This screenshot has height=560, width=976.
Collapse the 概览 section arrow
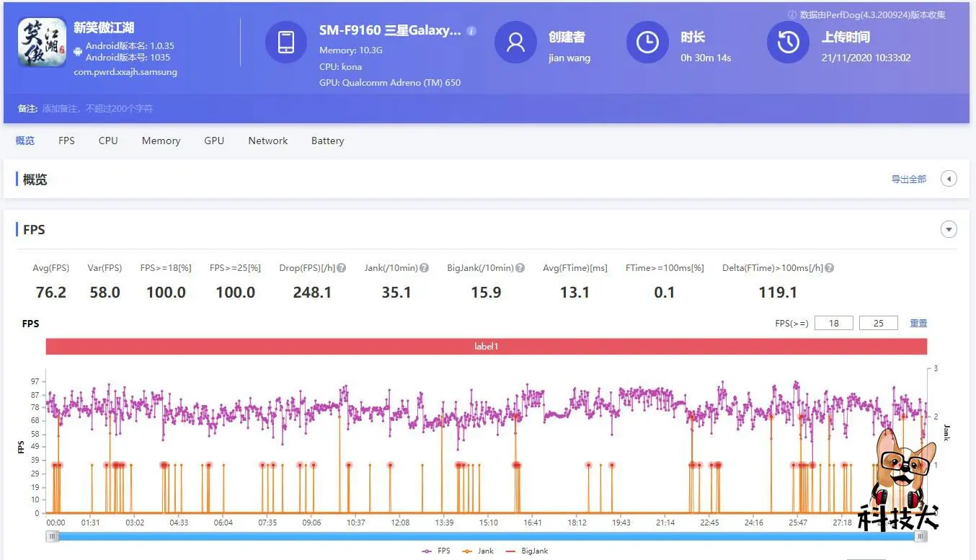(x=949, y=179)
